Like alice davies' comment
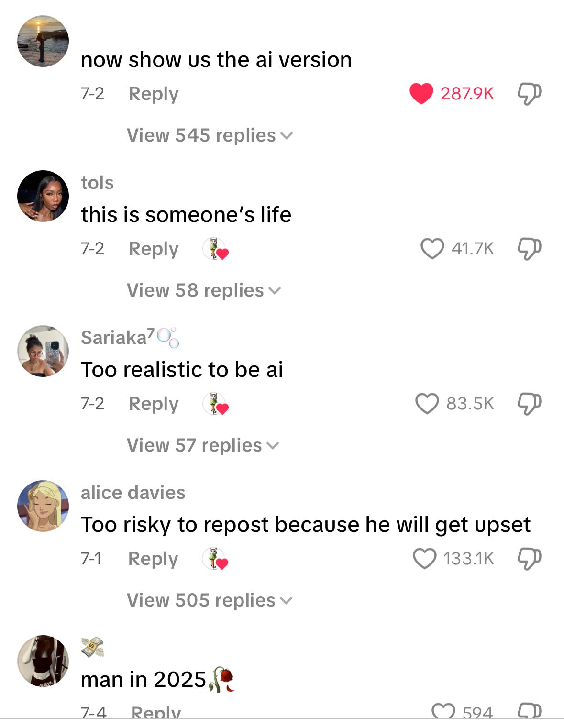Screen dimensions: 564x728 (425, 559)
